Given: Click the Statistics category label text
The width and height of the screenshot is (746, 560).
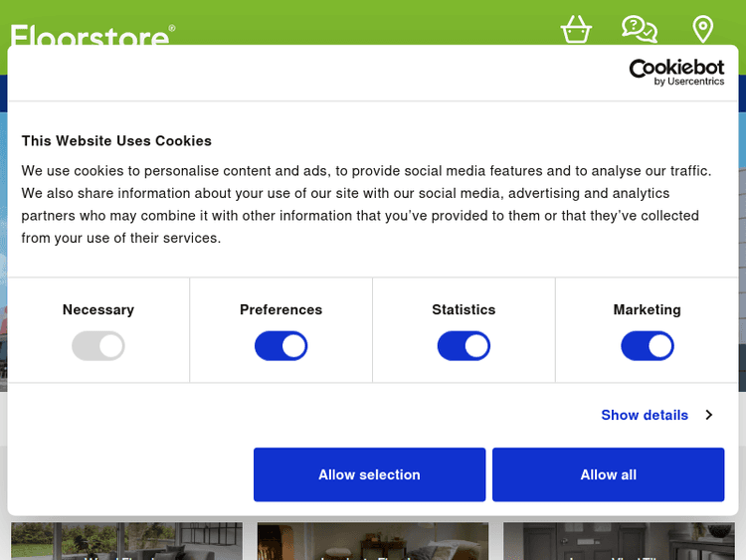Looking at the screenshot, I should pyautogui.click(x=464, y=309).
